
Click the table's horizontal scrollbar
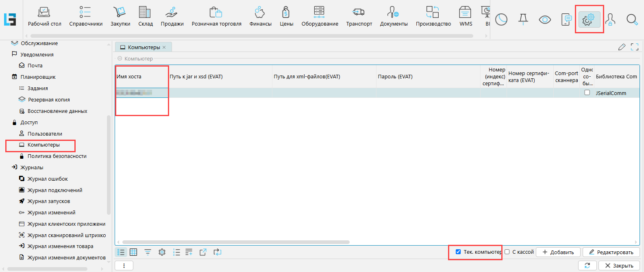[236, 242]
